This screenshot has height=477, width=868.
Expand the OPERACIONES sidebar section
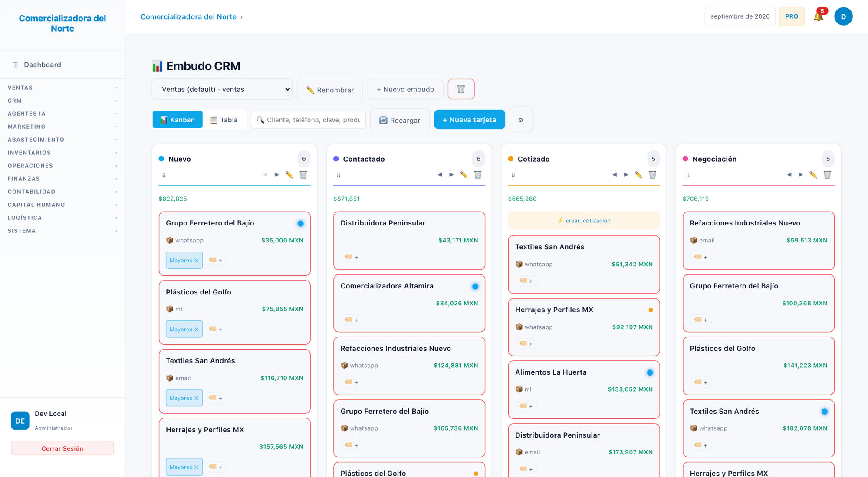click(x=62, y=166)
